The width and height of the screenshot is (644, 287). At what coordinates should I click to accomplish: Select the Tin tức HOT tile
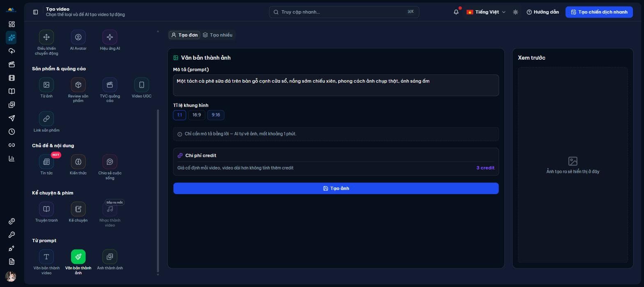click(46, 165)
